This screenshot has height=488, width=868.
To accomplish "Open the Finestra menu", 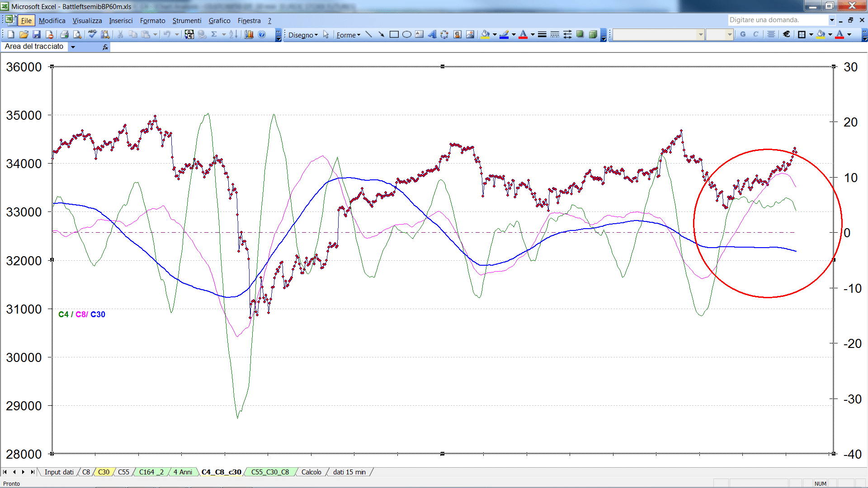I will coord(249,20).
